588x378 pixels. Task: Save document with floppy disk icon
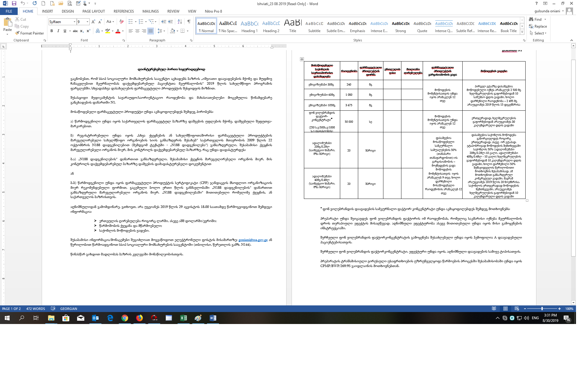pos(14,3)
